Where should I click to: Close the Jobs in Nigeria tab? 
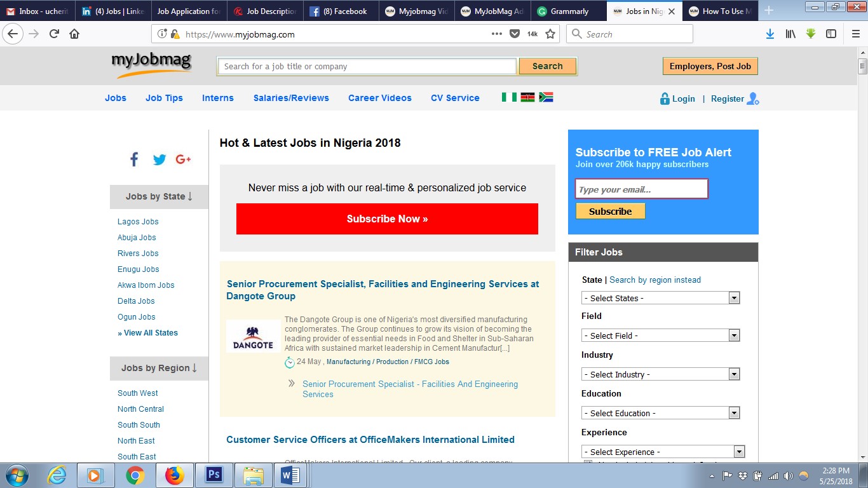[x=672, y=11]
